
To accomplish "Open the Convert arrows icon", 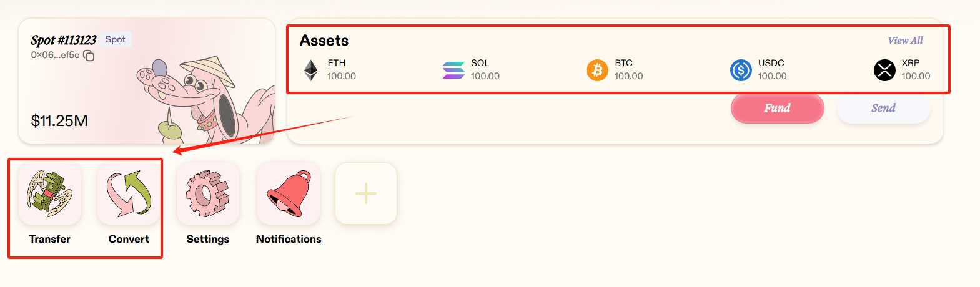I will [129, 193].
